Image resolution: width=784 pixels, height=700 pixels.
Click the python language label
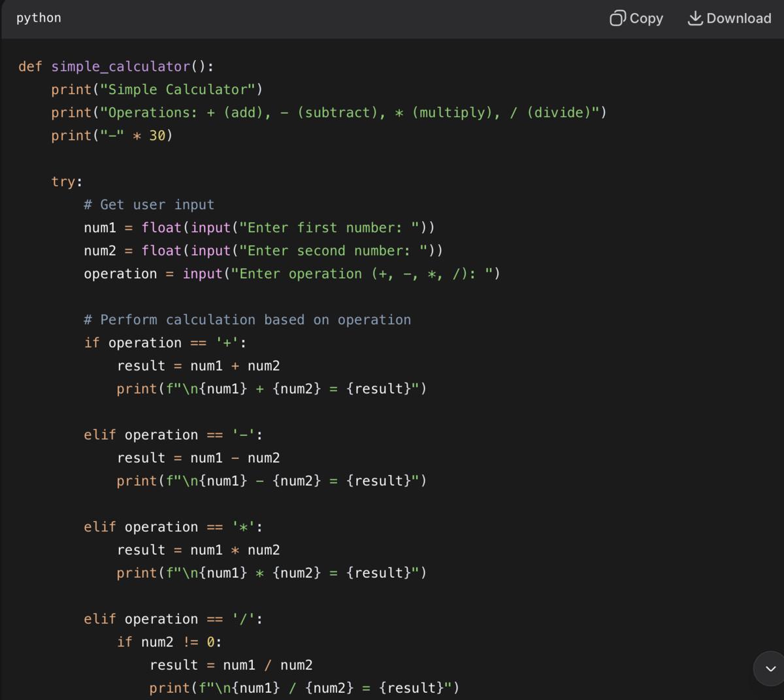[39, 18]
